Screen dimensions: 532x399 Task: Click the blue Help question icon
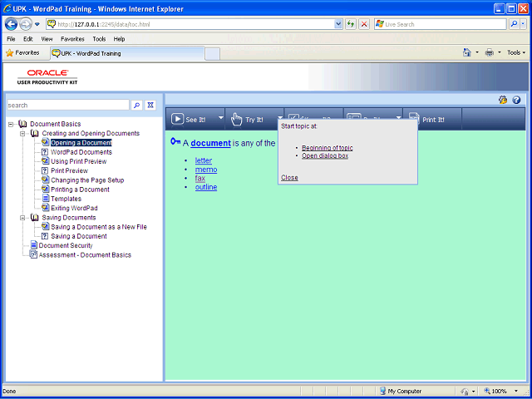click(x=516, y=100)
